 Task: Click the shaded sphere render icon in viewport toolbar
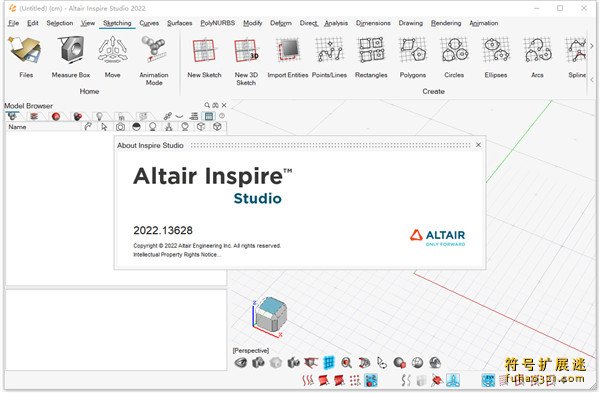pos(399,362)
